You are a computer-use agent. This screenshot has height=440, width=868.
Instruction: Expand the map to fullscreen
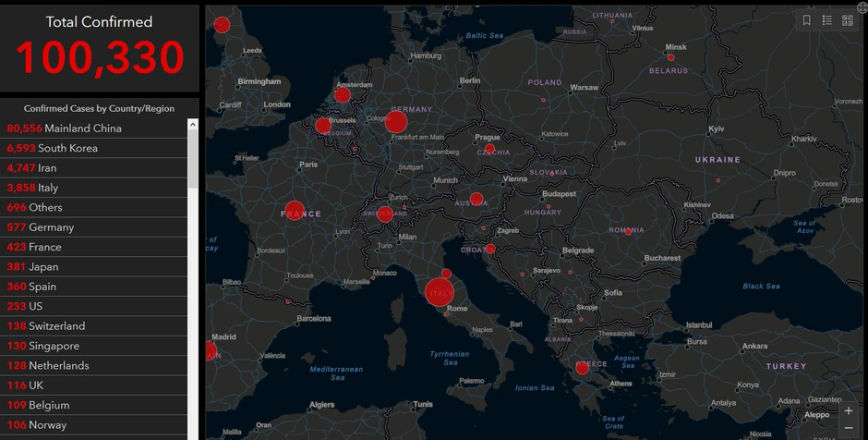tap(862, 7)
